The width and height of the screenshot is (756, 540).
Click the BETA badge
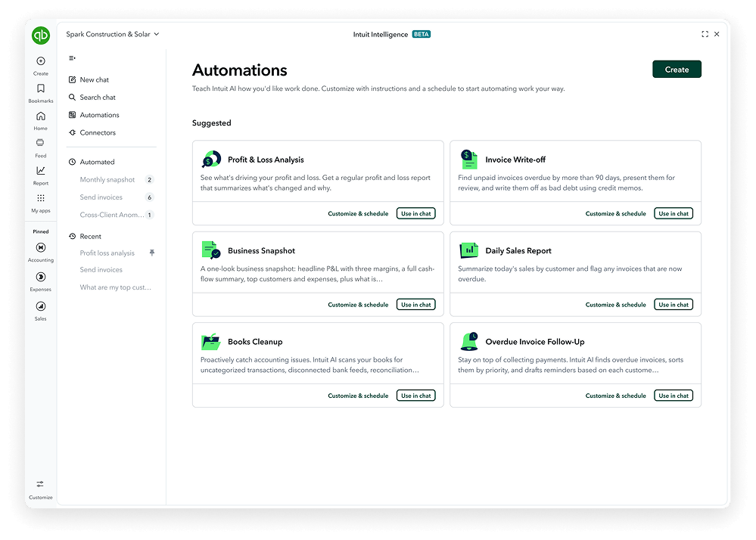(x=422, y=34)
